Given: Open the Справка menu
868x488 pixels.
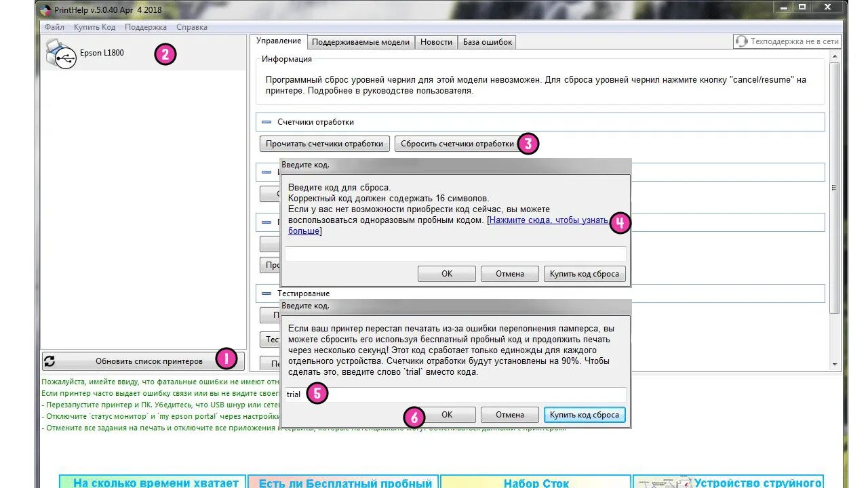Looking at the screenshot, I should (x=192, y=27).
